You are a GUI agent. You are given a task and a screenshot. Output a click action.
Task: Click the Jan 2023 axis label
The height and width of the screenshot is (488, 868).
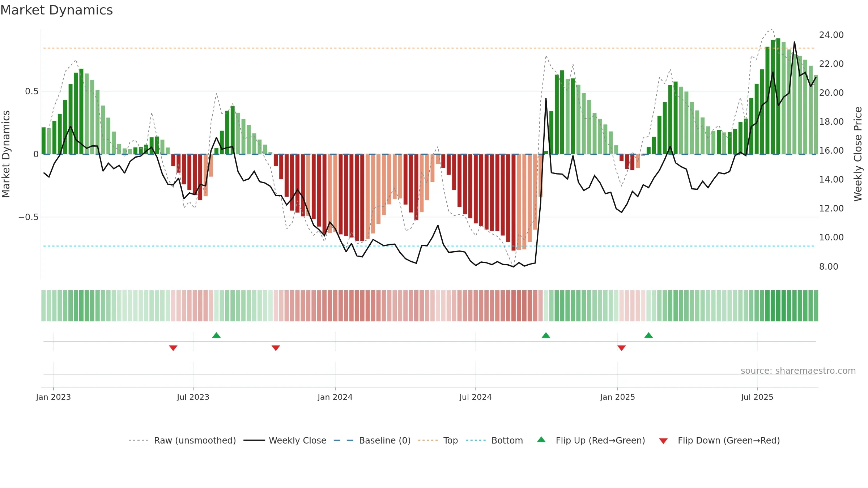pyautogui.click(x=54, y=397)
